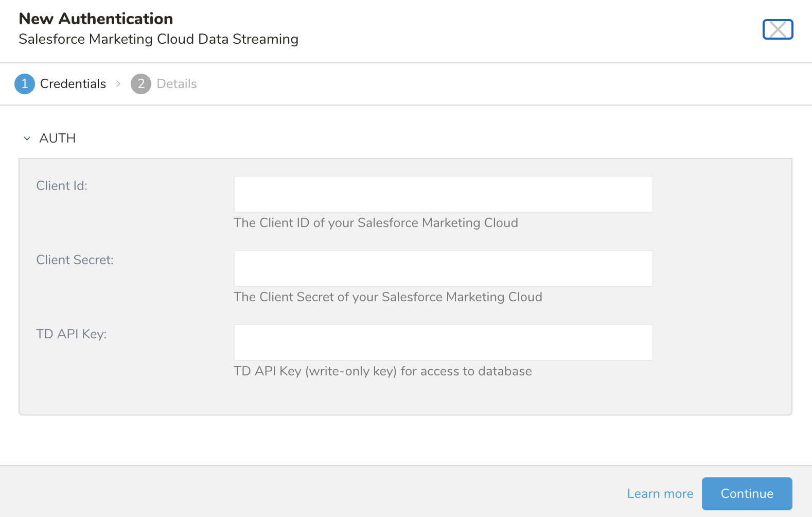Click the "Client Id:" field label
The width and height of the screenshot is (812, 517).
(62, 186)
